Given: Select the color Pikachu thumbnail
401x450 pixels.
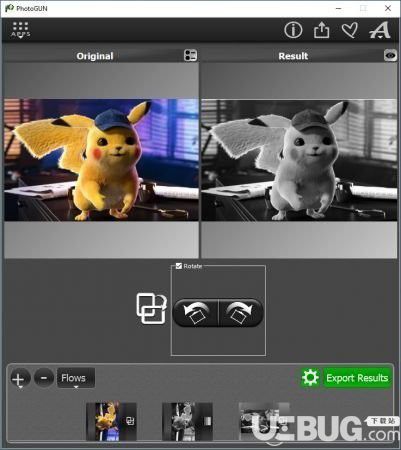Looking at the screenshot, I should 111,422.
